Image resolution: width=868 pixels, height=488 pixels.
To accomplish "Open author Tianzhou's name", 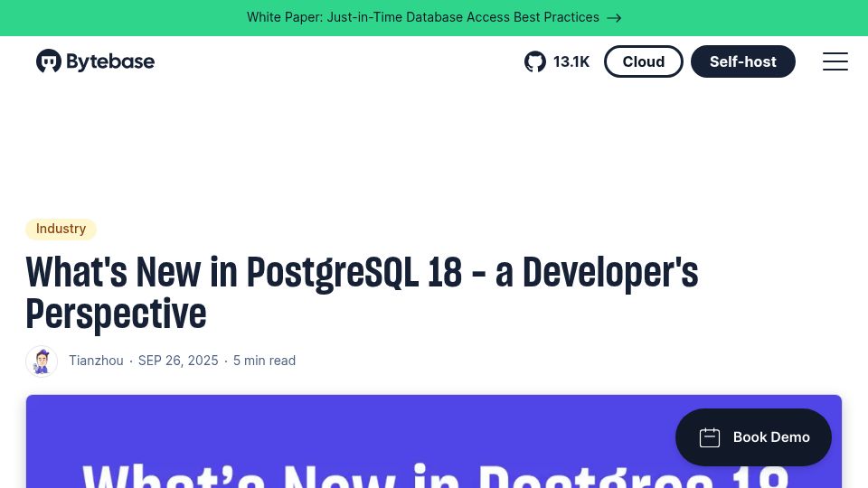I will pos(96,361).
